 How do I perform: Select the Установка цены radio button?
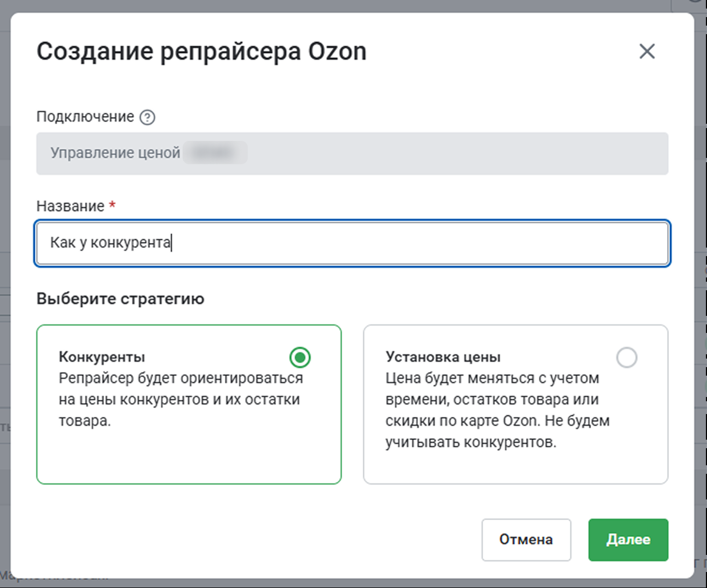[626, 357]
